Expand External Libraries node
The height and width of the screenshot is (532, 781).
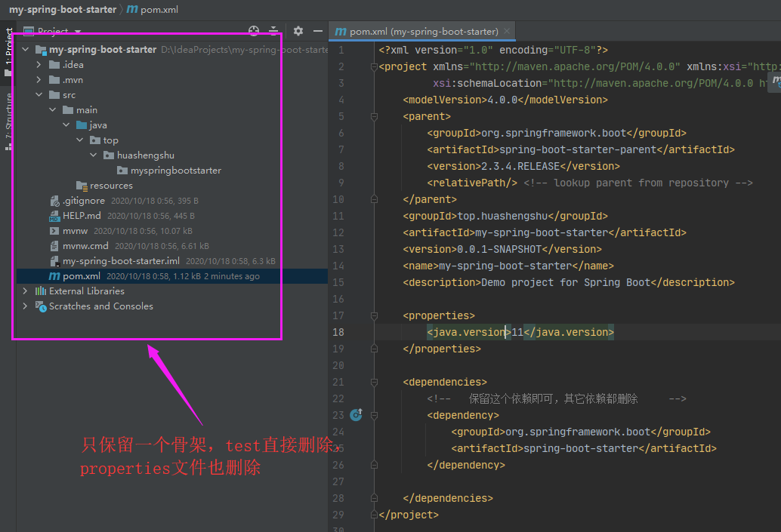[x=26, y=291]
